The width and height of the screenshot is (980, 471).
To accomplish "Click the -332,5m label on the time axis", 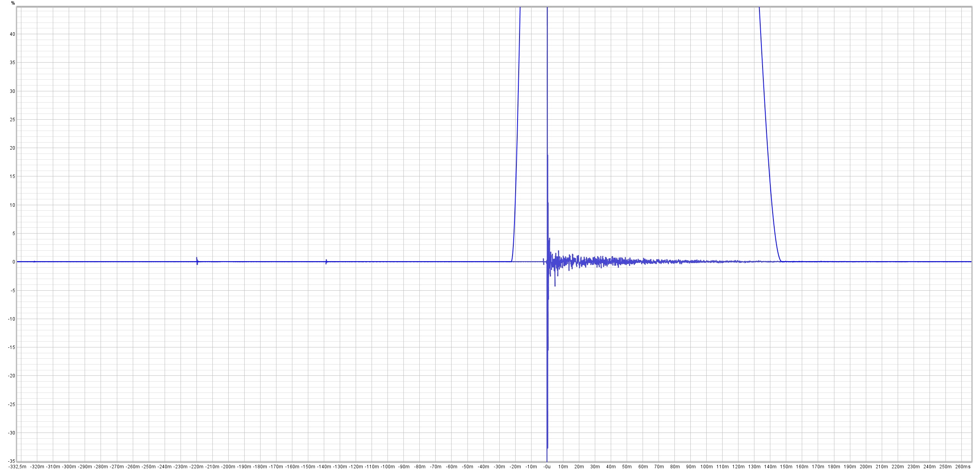I will pos(18,467).
